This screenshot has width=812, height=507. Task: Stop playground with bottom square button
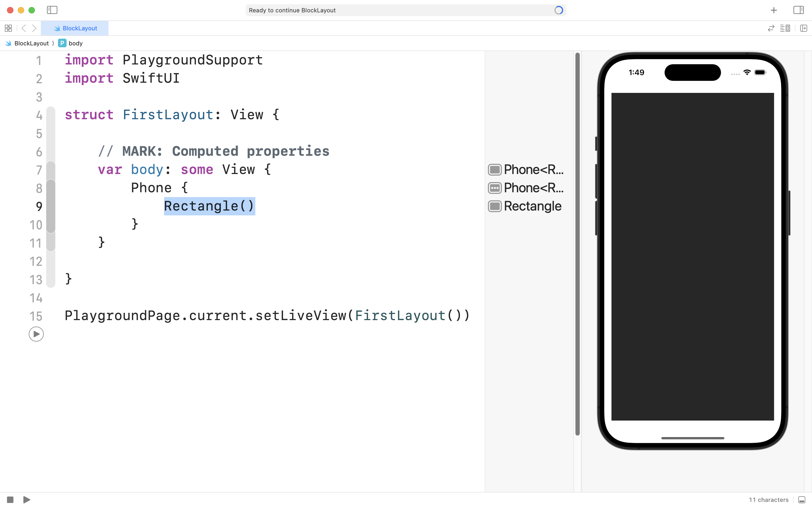(x=10, y=500)
